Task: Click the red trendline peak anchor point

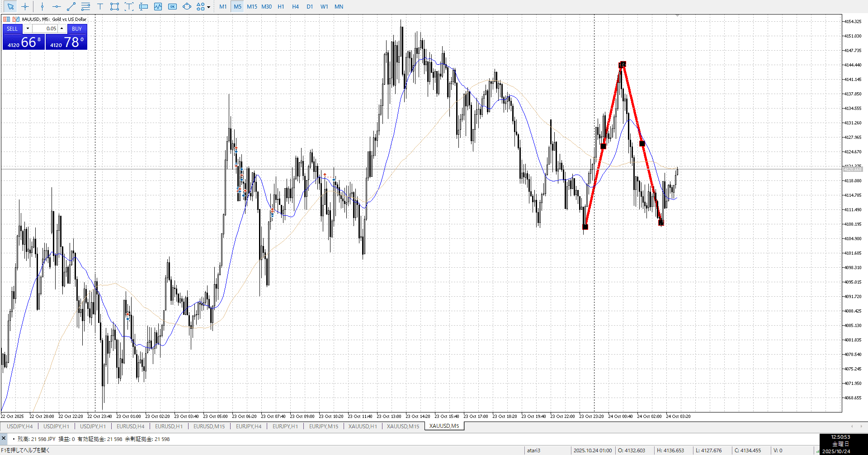Action: [x=623, y=64]
